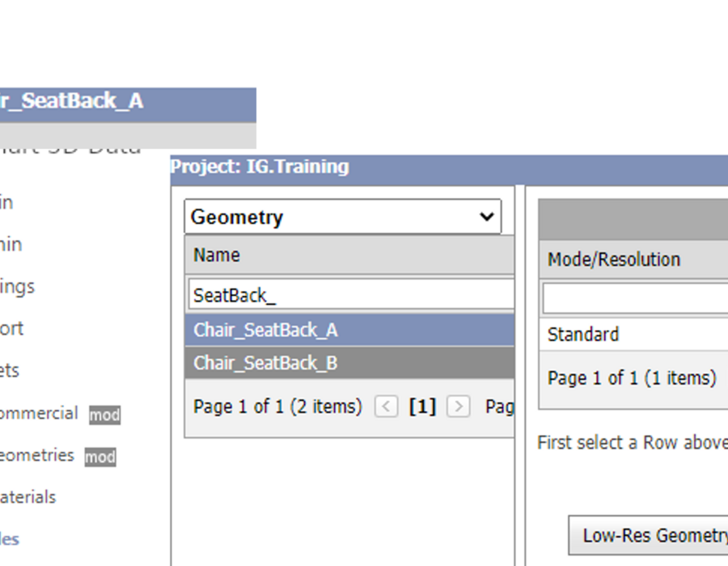Viewport: 728px width, 566px height.
Task: Click page number [1] in pager
Action: 422,407
